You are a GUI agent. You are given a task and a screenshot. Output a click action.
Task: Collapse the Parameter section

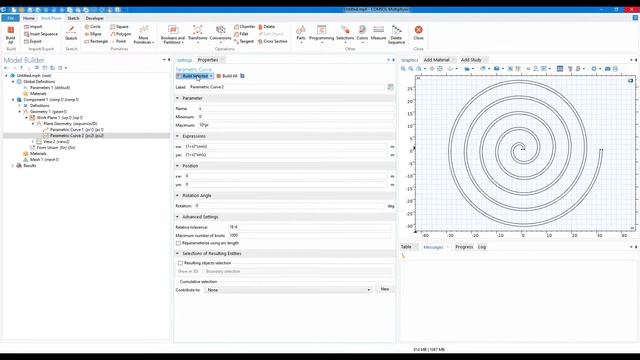coord(177,98)
